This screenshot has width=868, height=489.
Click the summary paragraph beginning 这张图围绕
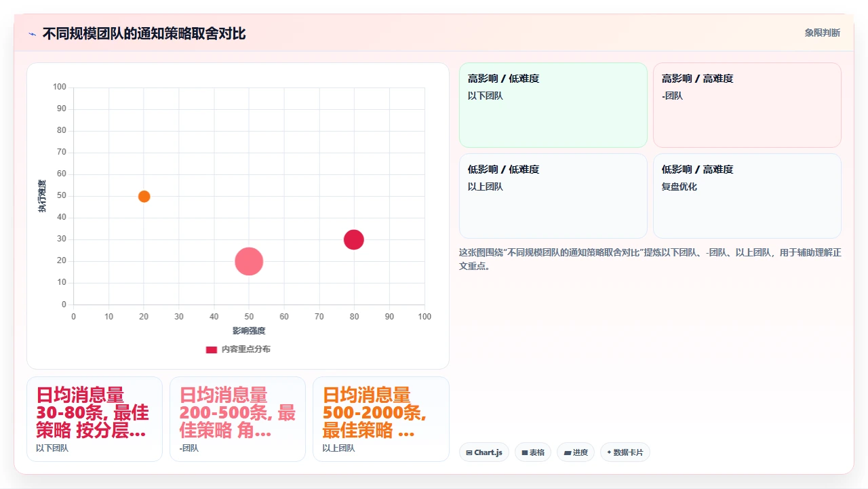tap(650, 259)
